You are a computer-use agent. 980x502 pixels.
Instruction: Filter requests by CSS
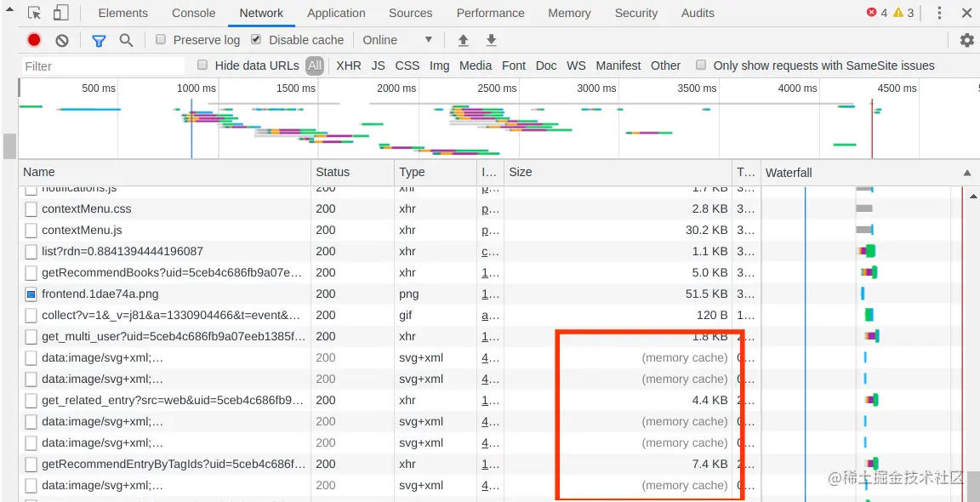pos(407,65)
